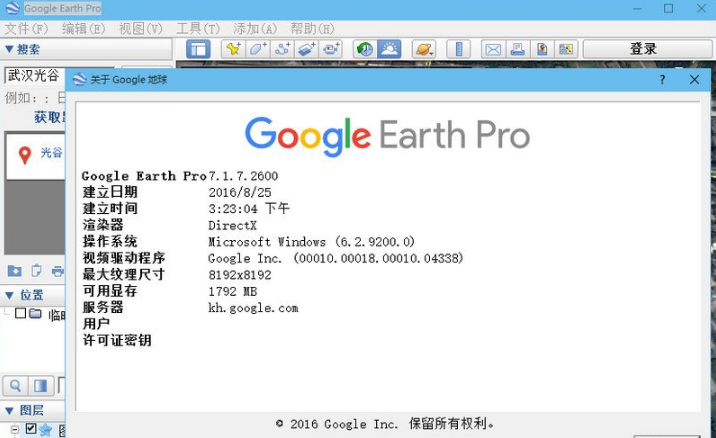The width and height of the screenshot is (716, 438).
Task: Show the ruler tool
Action: click(x=459, y=49)
